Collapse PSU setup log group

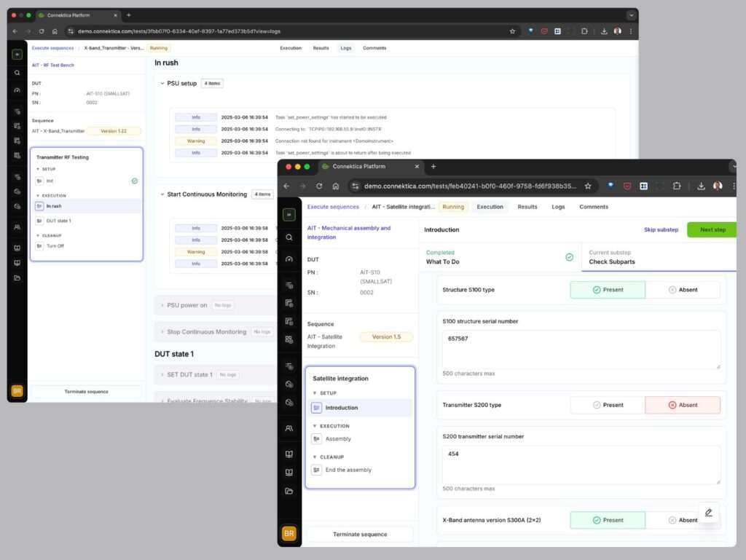pos(162,83)
